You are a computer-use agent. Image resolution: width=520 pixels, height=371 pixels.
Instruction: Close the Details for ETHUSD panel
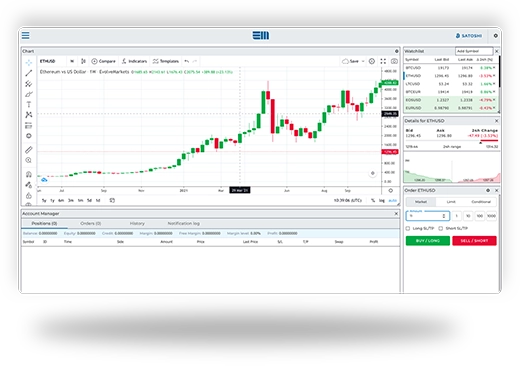[x=497, y=121]
